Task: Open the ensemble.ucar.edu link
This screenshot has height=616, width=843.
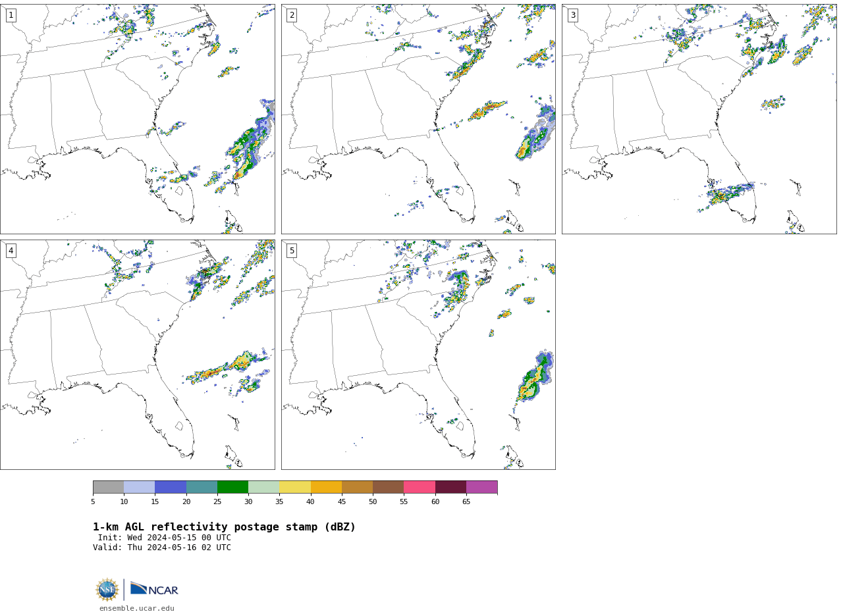Action: 137,609
